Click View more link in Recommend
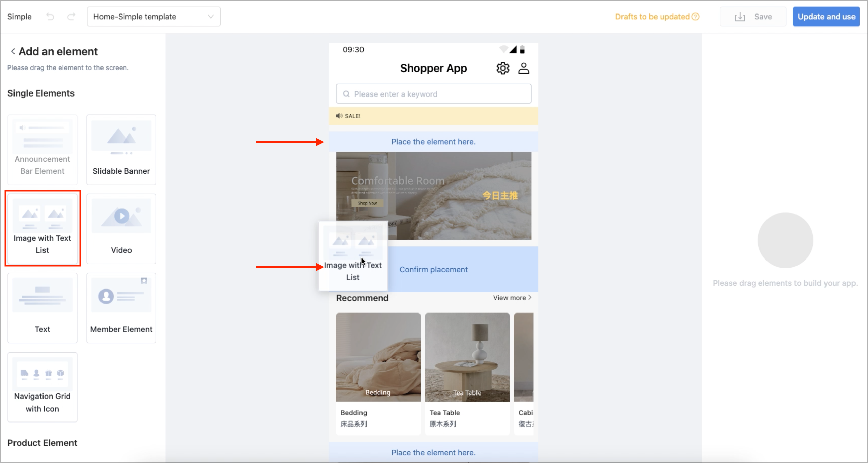 pos(512,298)
